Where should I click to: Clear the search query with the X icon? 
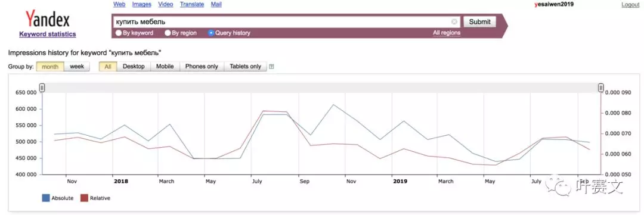click(454, 22)
